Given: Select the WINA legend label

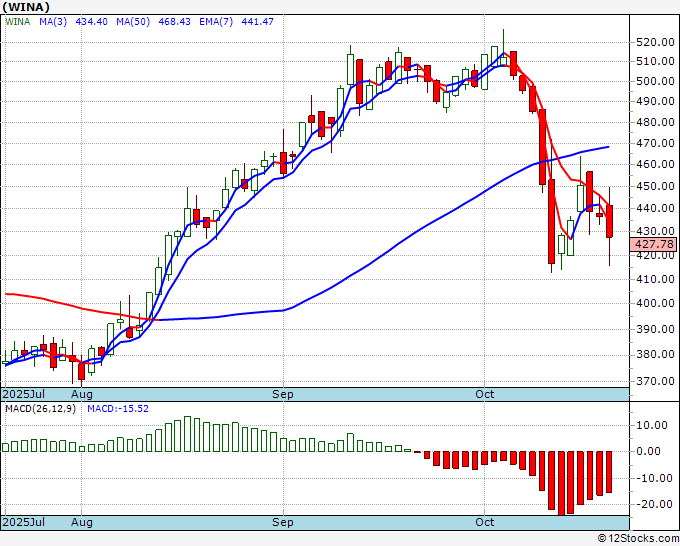Looking at the screenshot, I should pos(18,21).
